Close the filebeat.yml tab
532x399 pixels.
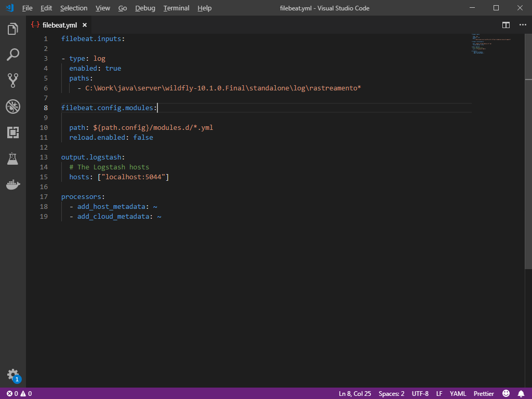coord(85,25)
